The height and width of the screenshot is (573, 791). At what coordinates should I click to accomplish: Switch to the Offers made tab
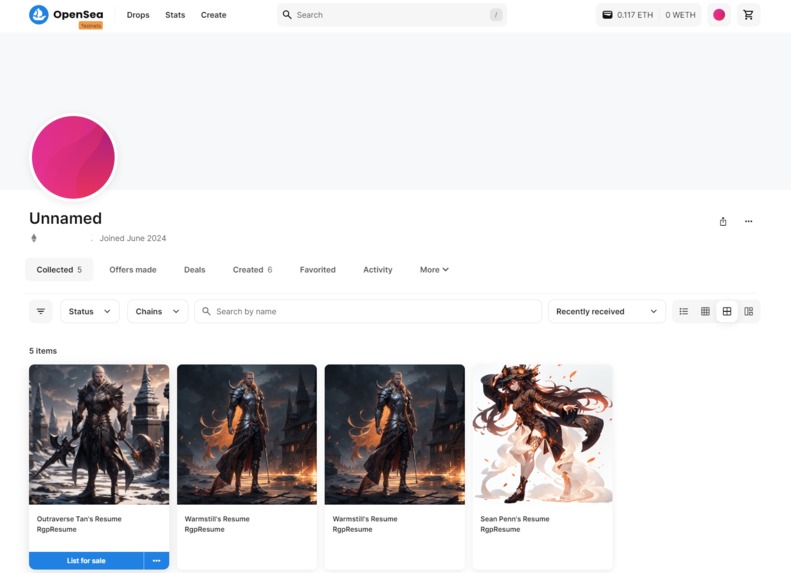point(133,270)
